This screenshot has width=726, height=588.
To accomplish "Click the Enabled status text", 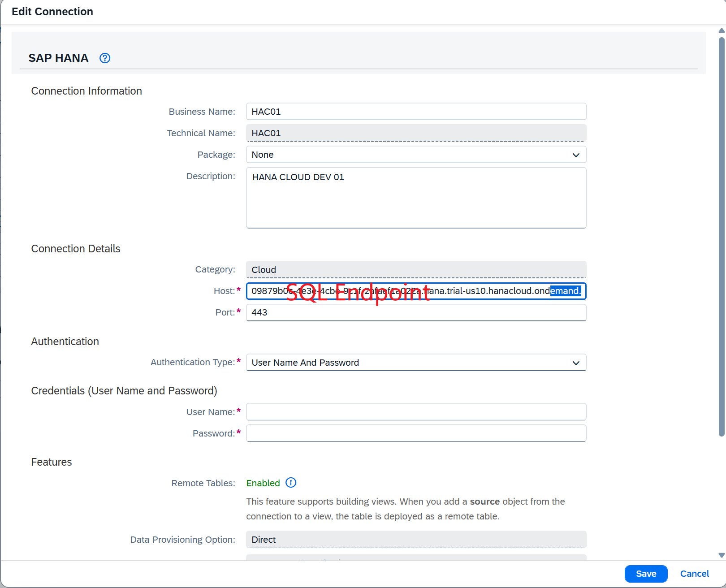I will (x=263, y=483).
